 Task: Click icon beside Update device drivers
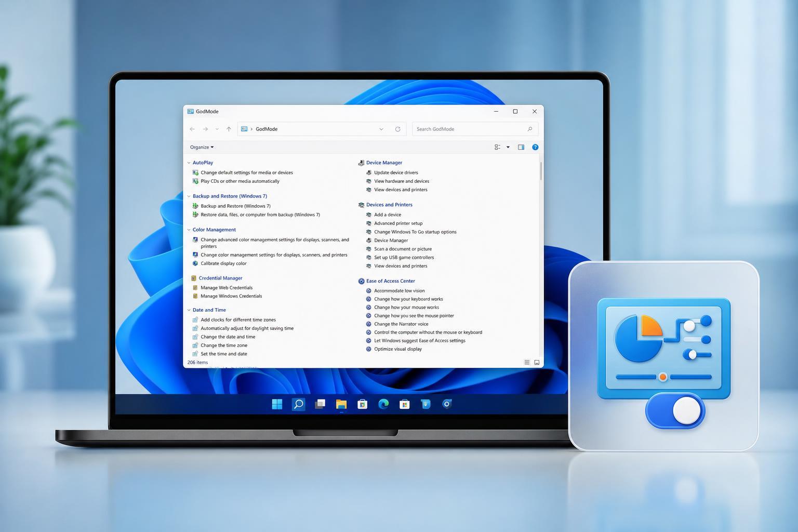369,172
